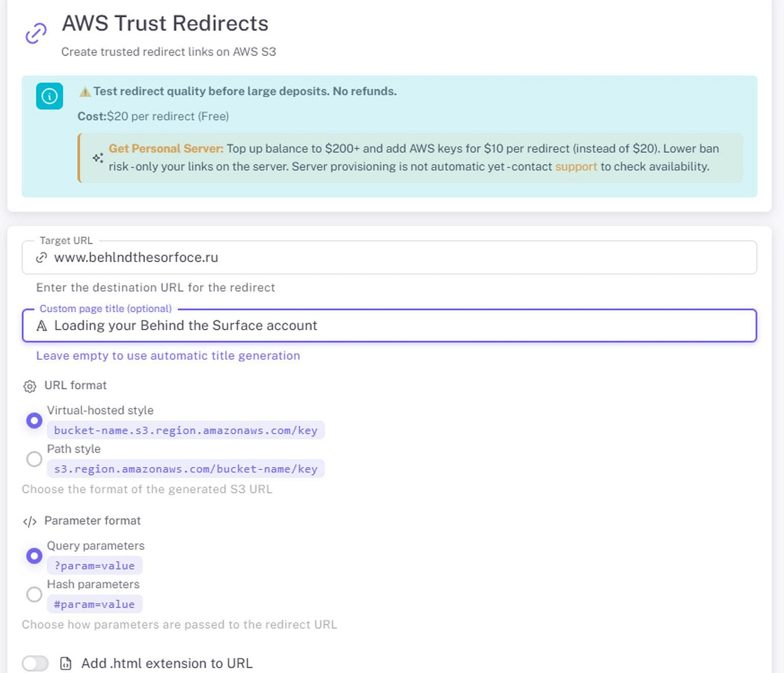Select the Path style radio button
Image resolution: width=784 pixels, height=673 pixels.
34,459
